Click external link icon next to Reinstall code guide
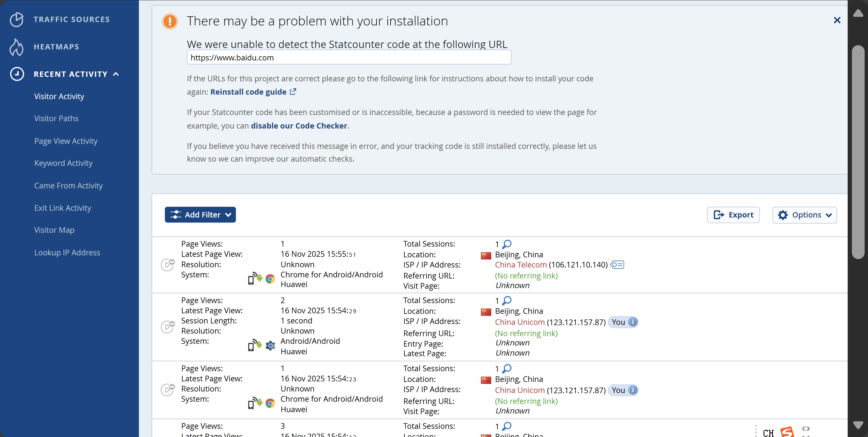The image size is (868, 437). [293, 92]
